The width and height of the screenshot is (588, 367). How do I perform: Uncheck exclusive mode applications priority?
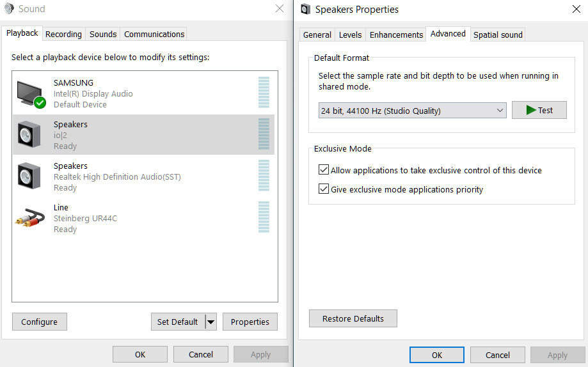pos(323,189)
